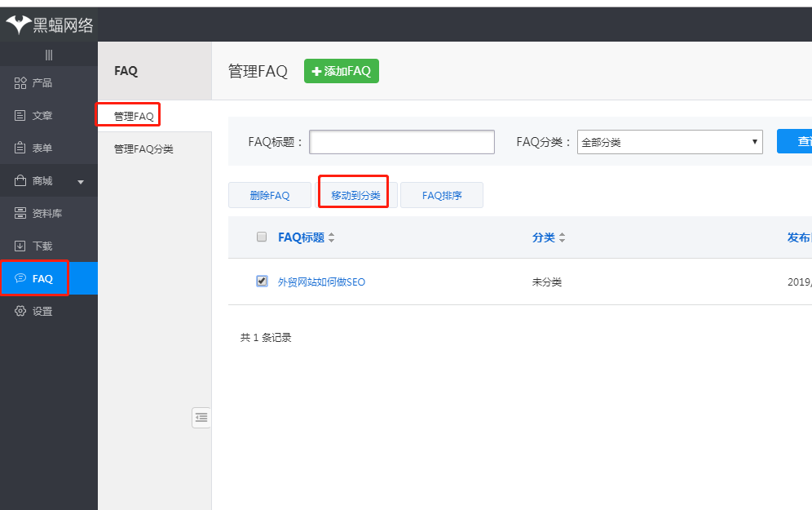This screenshot has width=812, height=510.
Task: Open 设置 (Settings) gear in sidebar
Action: tap(21, 312)
